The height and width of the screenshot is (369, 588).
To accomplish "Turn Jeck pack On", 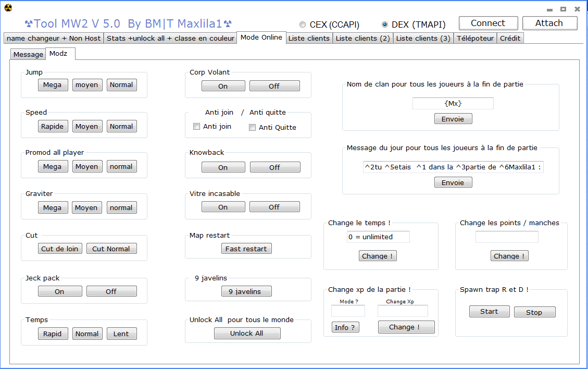I will coord(60,291).
